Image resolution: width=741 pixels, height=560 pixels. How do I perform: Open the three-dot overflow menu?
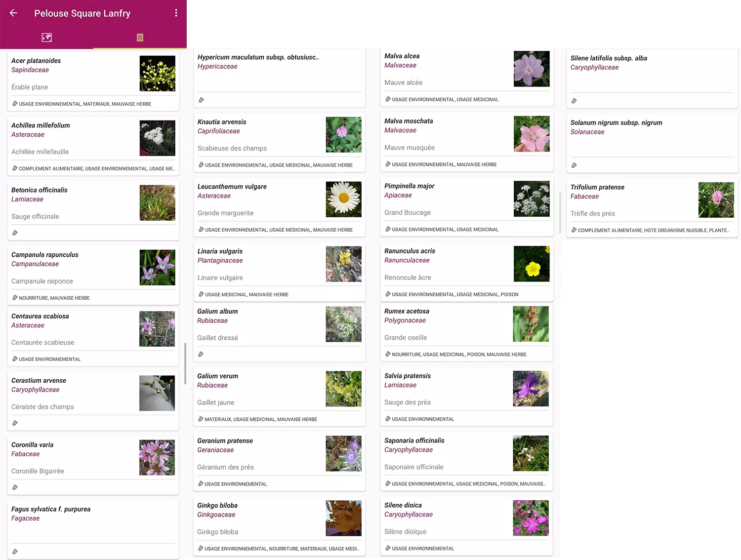[176, 13]
